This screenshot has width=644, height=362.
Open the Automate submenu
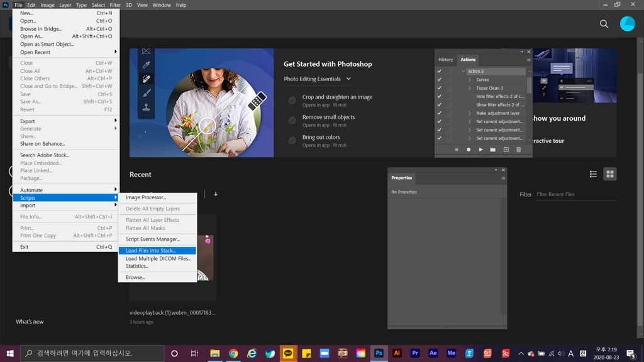coord(65,190)
